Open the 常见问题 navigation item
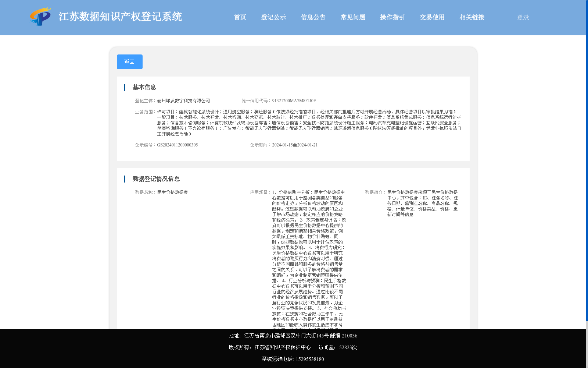 click(352, 17)
